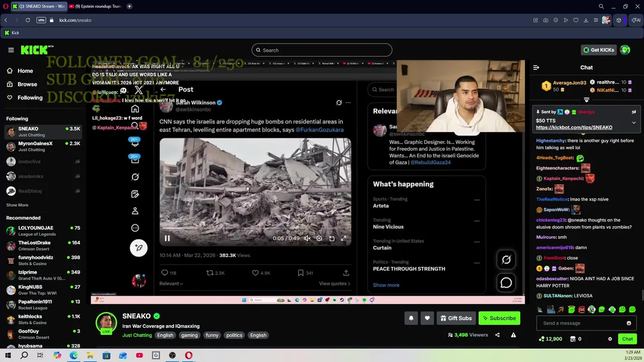
Task: Send message with green Chat button
Action: [627, 339]
